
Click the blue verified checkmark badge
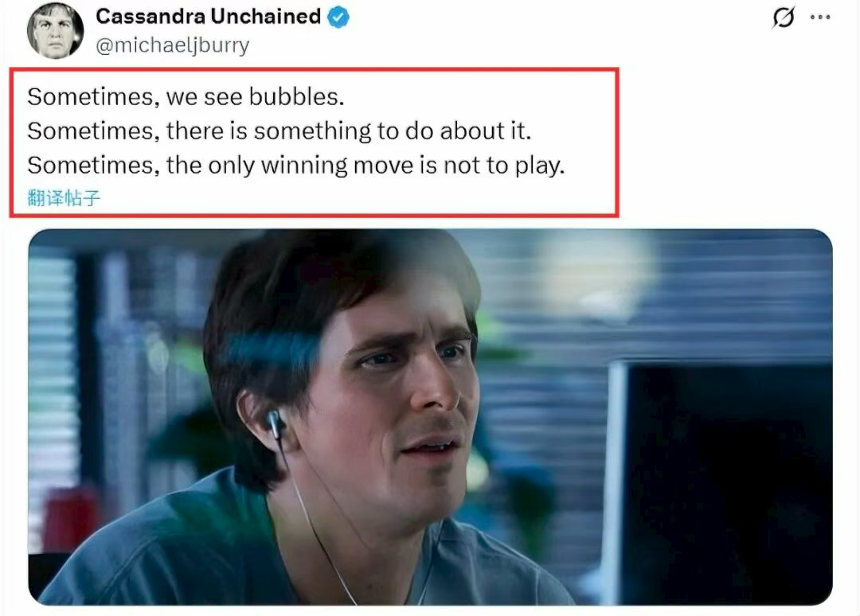(x=338, y=17)
